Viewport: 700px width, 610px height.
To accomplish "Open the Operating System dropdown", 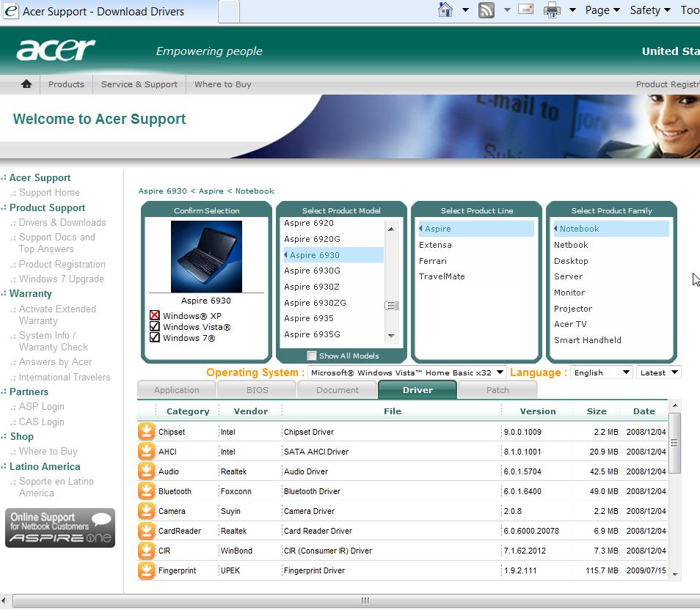I will (406, 372).
